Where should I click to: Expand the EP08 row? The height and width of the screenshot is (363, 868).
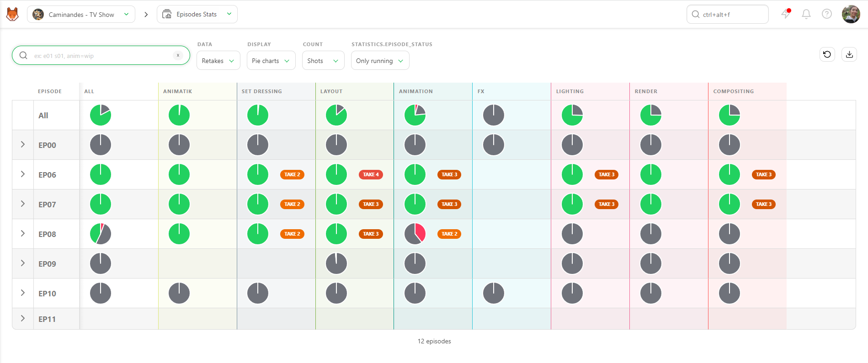tap(23, 233)
